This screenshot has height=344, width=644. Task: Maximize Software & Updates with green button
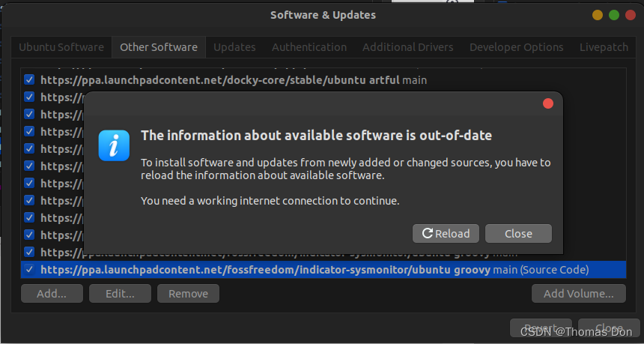[613, 15]
